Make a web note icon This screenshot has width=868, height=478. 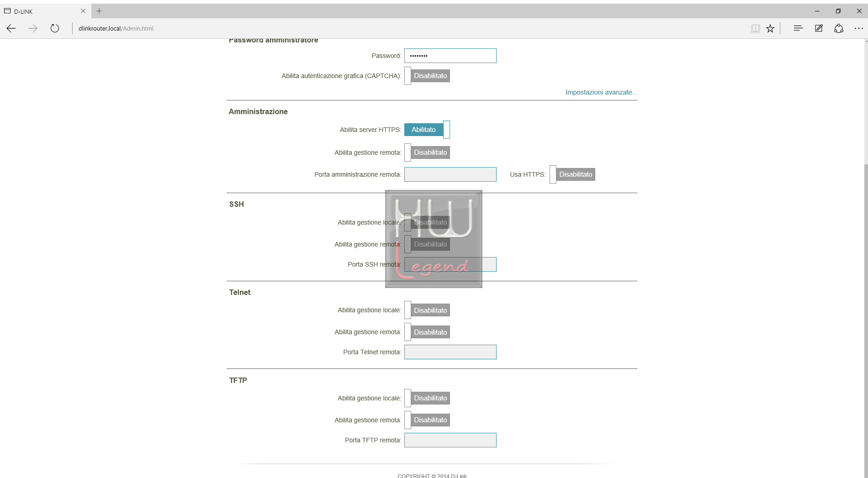click(x=819, y=28)
